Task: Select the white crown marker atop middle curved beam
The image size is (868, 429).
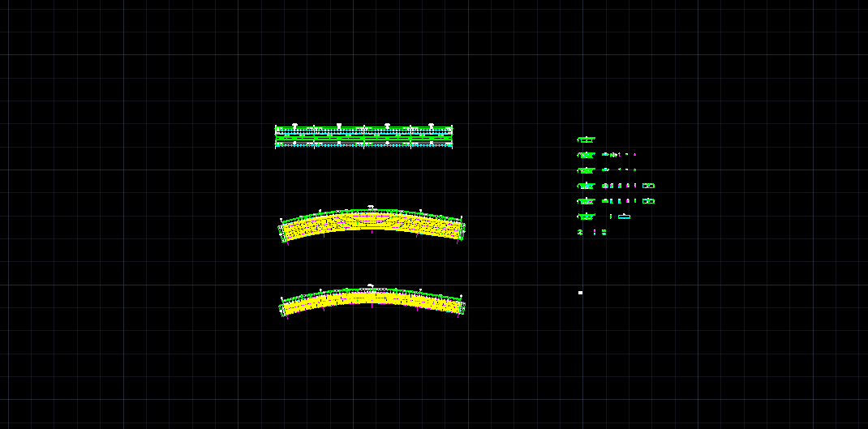Action: [371, 208]
